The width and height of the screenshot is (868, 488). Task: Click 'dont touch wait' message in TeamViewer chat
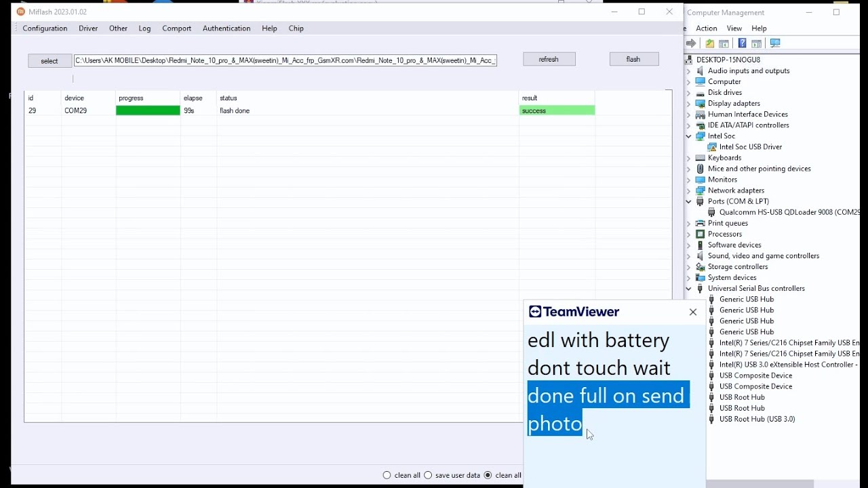(x=599, y=368)
